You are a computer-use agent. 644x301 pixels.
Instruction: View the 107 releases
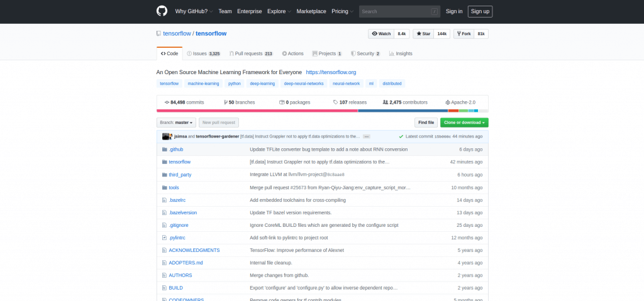[x=350, y=102]
